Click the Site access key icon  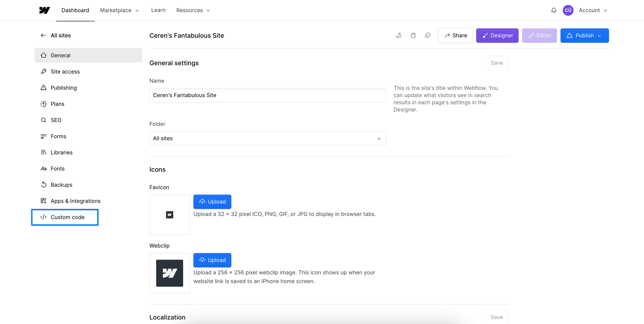43,71
